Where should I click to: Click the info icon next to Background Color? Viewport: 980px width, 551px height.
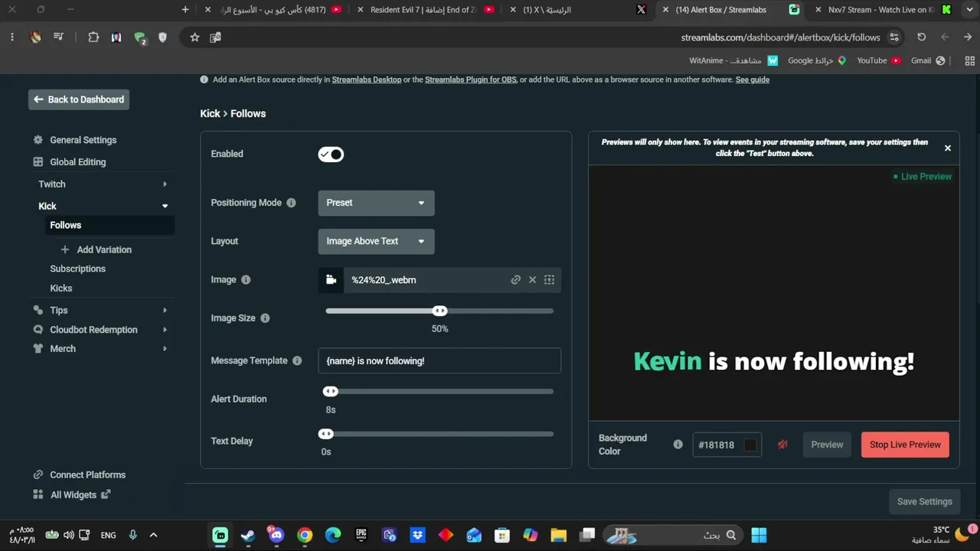click(x=678, y=444)
